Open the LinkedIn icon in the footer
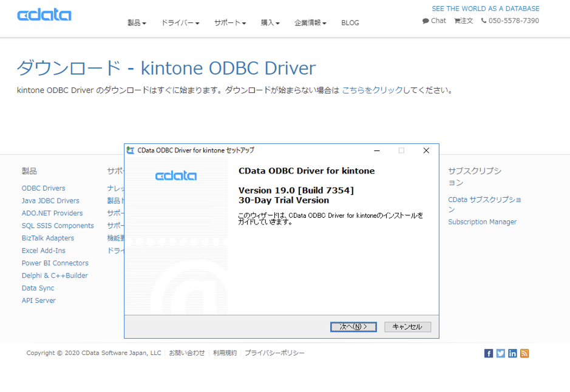 [512, 353]
